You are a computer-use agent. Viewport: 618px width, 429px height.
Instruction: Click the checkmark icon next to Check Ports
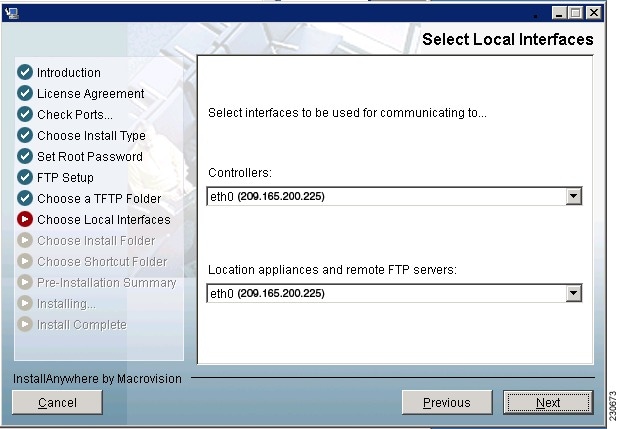[25, 114]
